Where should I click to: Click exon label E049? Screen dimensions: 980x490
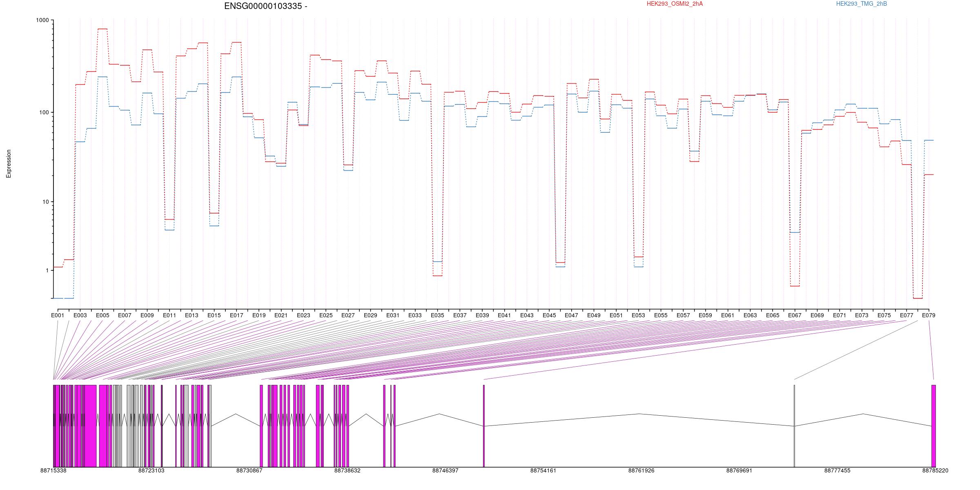594,315
